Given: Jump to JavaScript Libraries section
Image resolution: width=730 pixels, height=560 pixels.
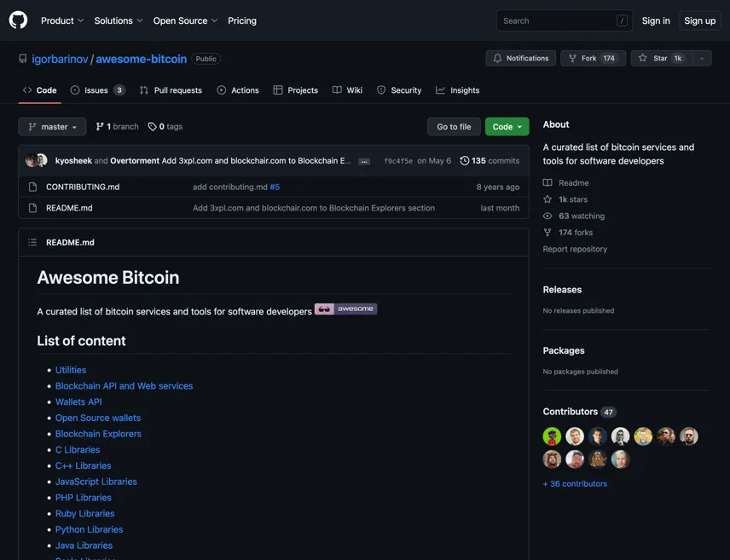Looking at the screenshot, I should [x=96, y=482].
